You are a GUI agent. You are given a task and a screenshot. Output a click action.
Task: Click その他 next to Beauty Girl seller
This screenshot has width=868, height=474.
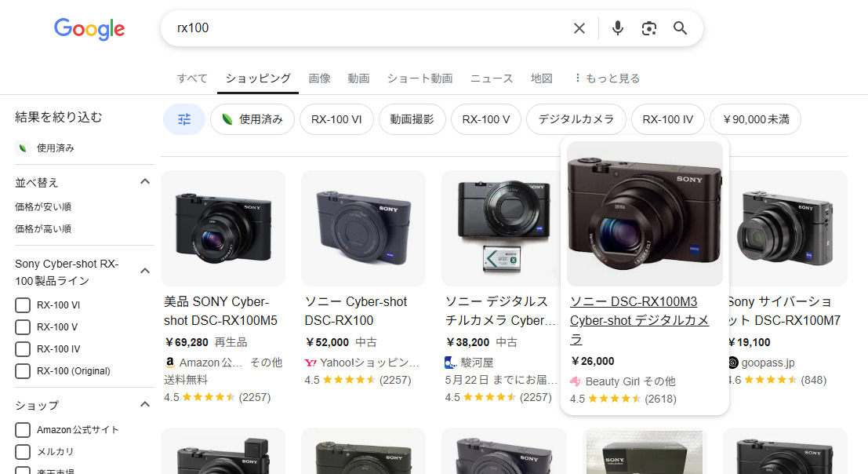pyautogui.click(x=659, y=381)
